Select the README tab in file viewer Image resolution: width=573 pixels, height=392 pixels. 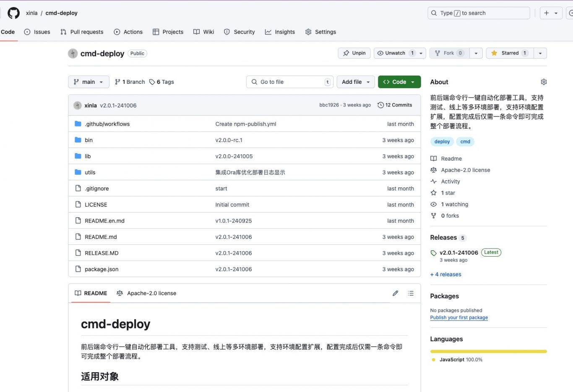(91, 293)
